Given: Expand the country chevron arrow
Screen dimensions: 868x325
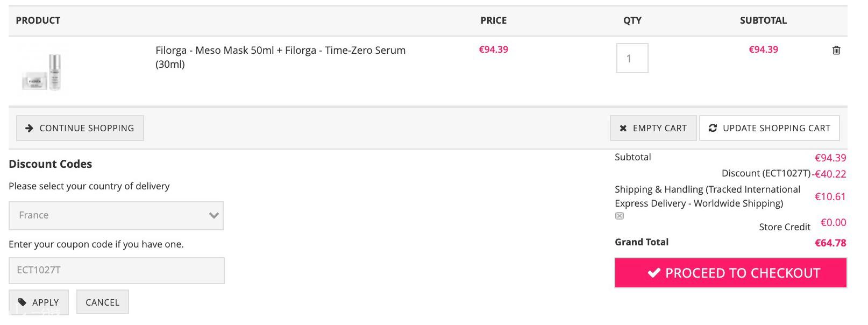Looking at the screenshot, I should click(x=214, y=215).
